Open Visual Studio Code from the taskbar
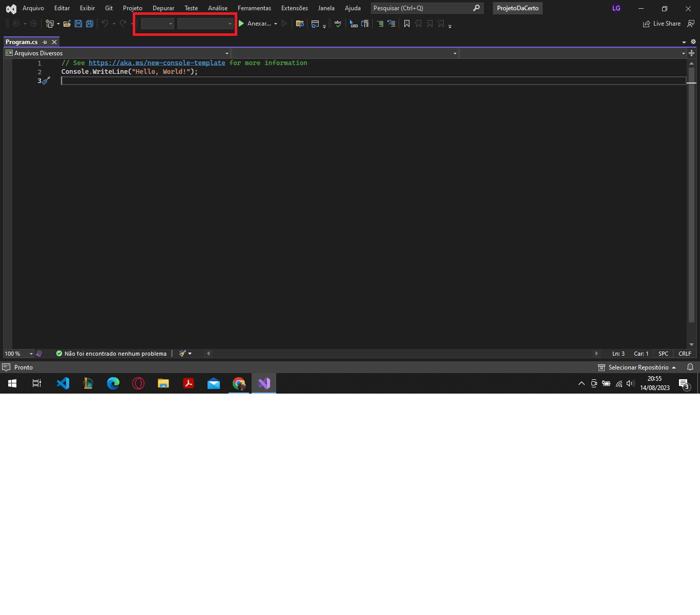The image size is (700, 615). point(63,383)
